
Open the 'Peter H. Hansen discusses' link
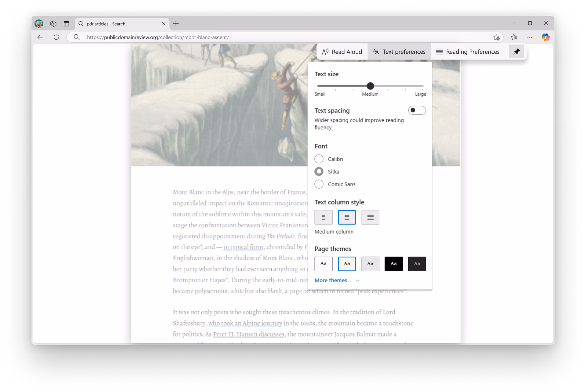pos(248,334)
